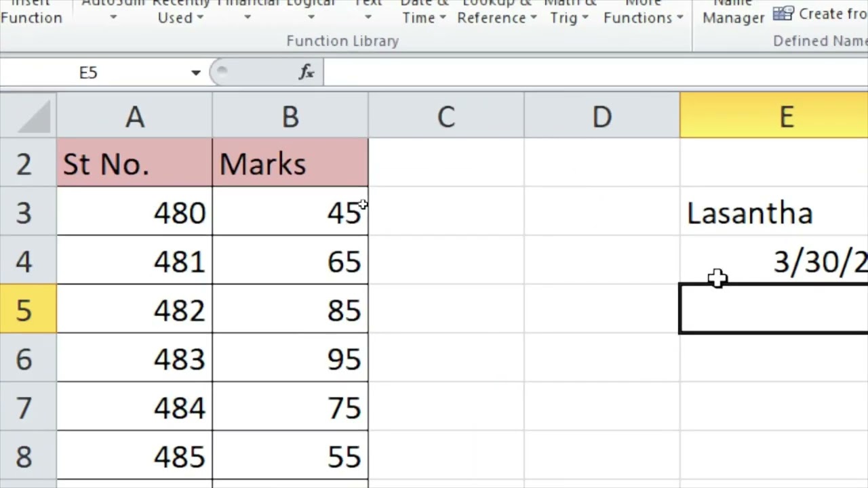This screenshot has width=868, height=488.
Task: Select row 6 header
Action: (x=28, y=358)
